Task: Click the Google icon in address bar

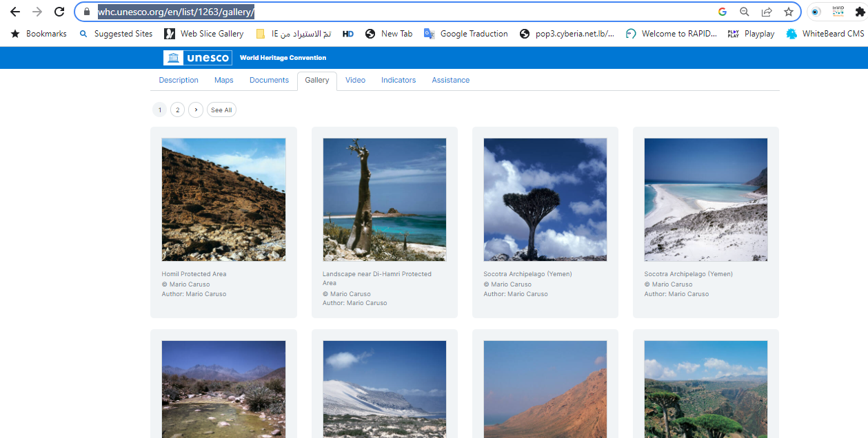Action: pyautogui.click(x=723, y=12)
